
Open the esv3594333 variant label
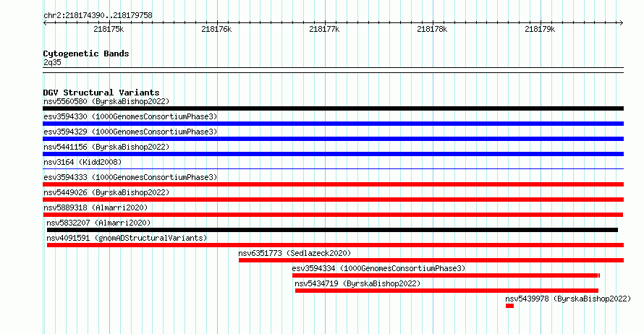point(130,177)
